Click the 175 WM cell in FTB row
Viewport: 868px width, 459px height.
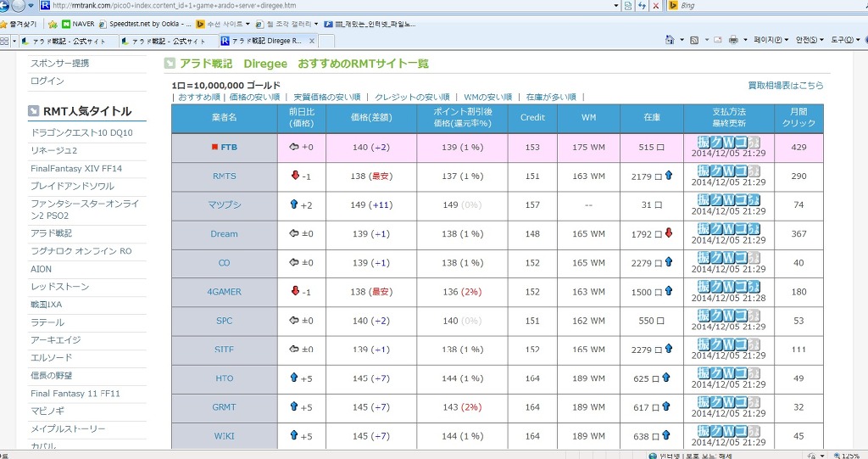tap(588, 147)
